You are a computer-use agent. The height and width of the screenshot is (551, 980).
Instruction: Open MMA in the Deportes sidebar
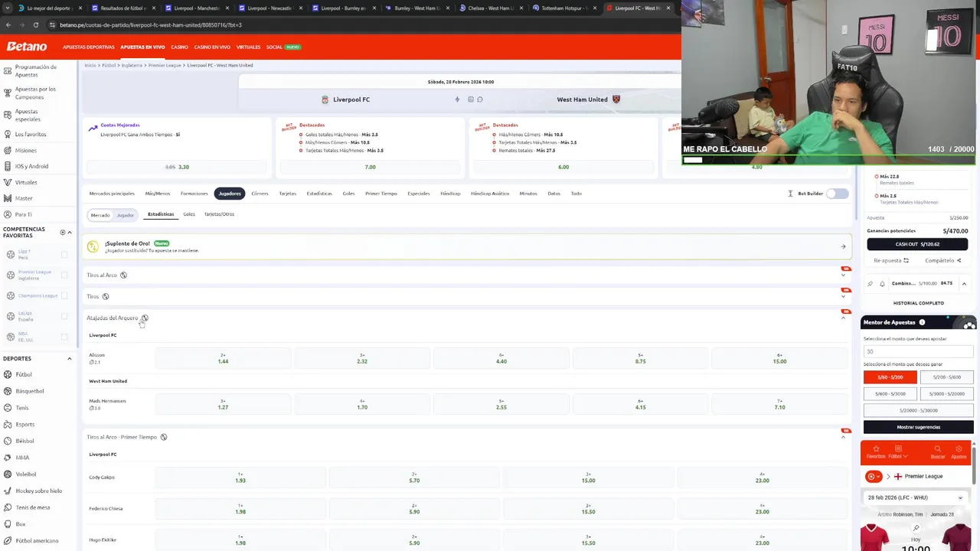[x=22, y=458]
